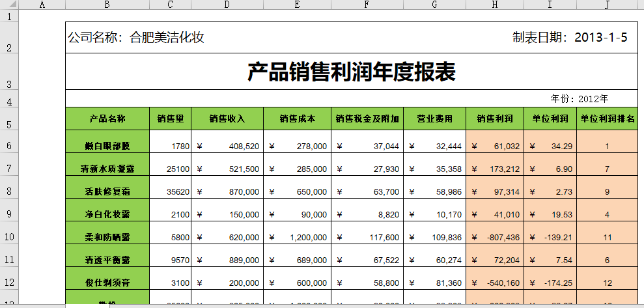Select column D header

(227, 5)
